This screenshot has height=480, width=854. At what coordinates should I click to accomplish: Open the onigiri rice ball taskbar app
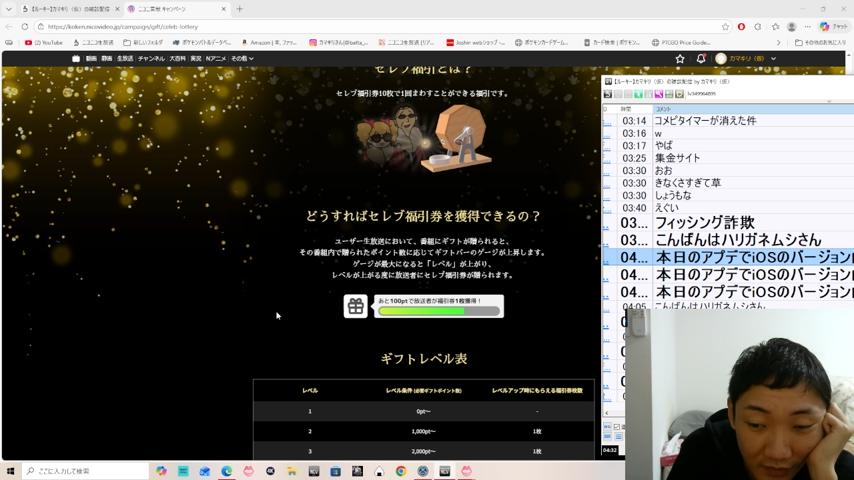point(379,471)
